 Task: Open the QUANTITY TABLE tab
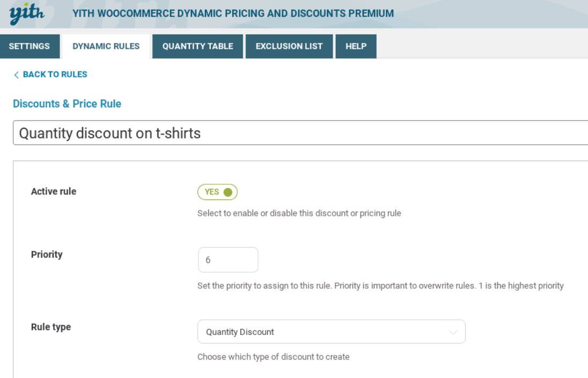197,46
